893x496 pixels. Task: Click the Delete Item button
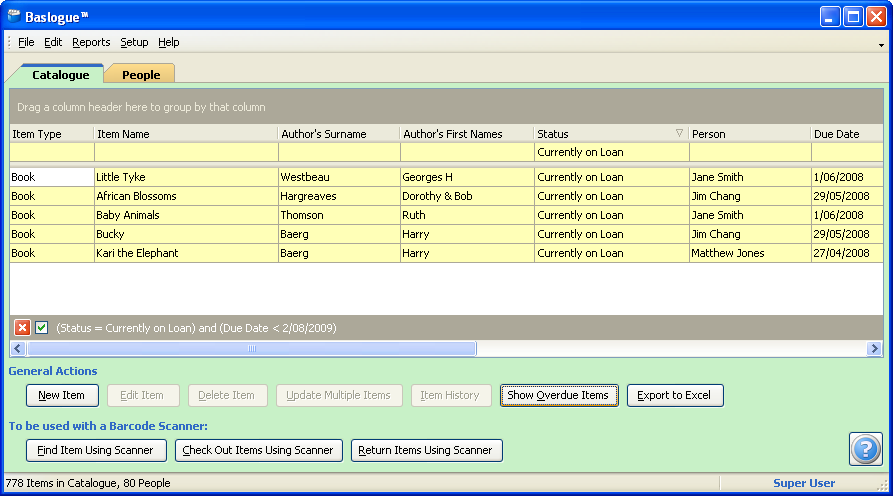[226, 395]
